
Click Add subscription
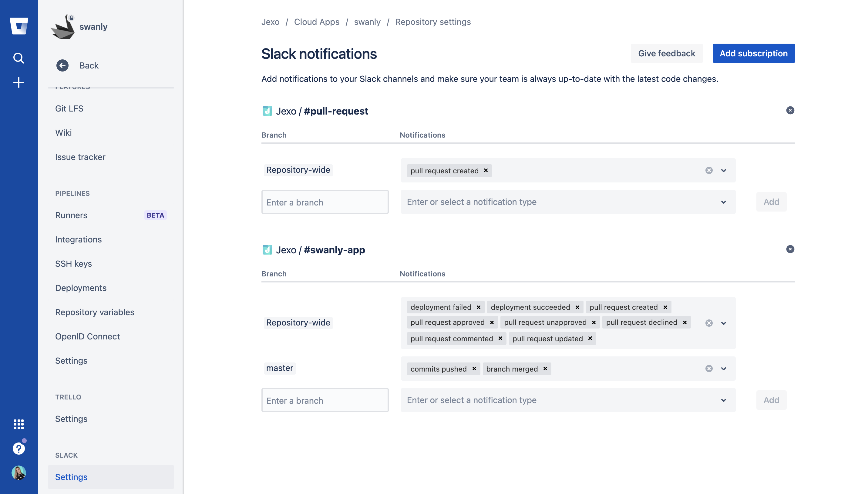[753, 53]
